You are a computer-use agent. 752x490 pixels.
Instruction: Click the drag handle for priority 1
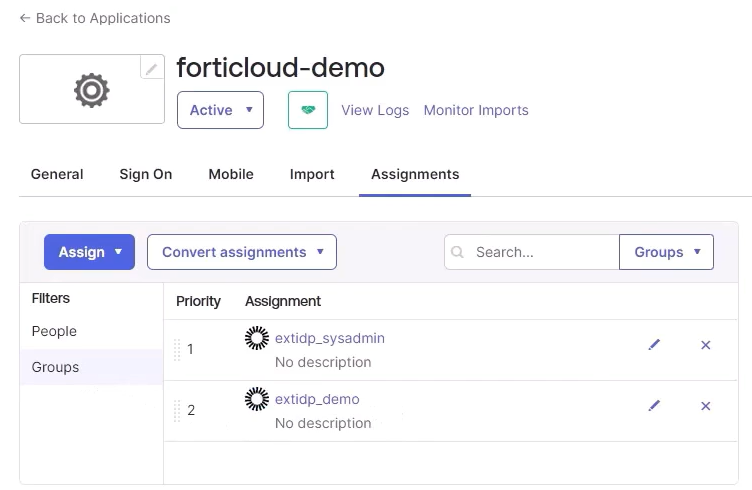tap(177, 349)
